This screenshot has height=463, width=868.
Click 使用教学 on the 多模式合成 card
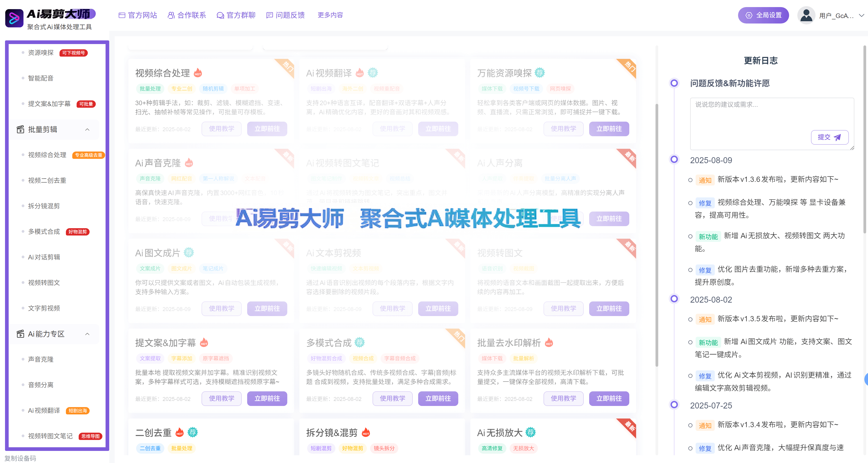[x=393, y=399]
